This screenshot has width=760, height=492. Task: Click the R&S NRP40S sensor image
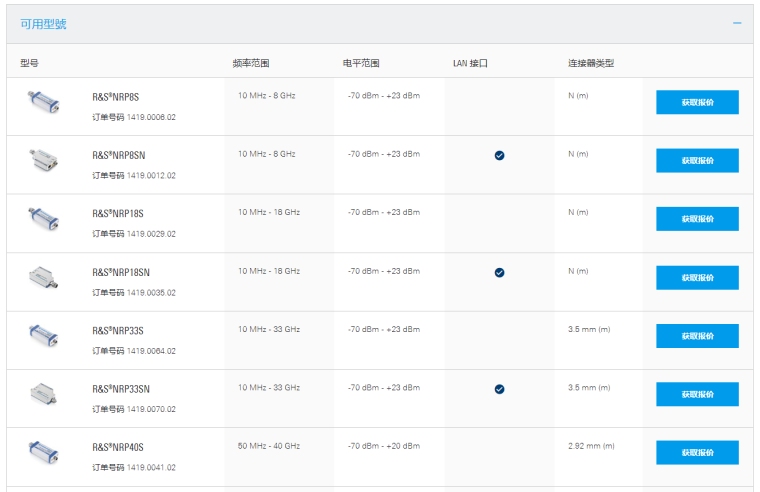click(x=43, y=451)
